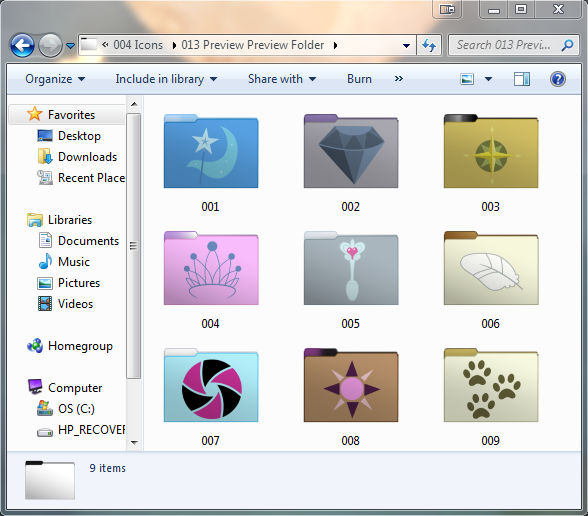Open Windows Help question mark icon

(x=558, y=79)
